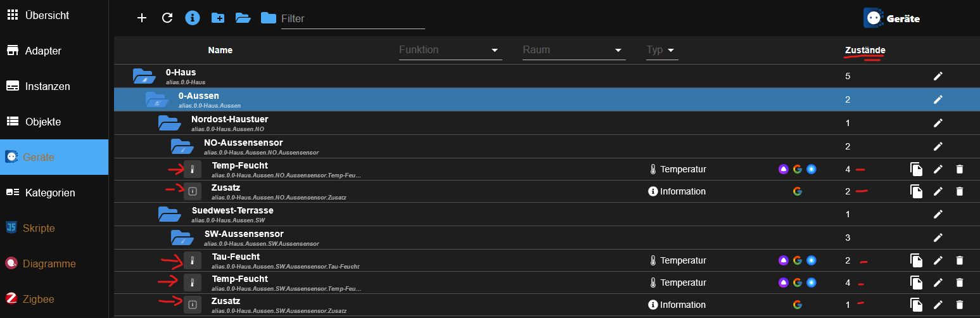980x318 pixels.
Task: Edit the Nordost-Haustuer folder with the pencil
Action: coord(938,123)
